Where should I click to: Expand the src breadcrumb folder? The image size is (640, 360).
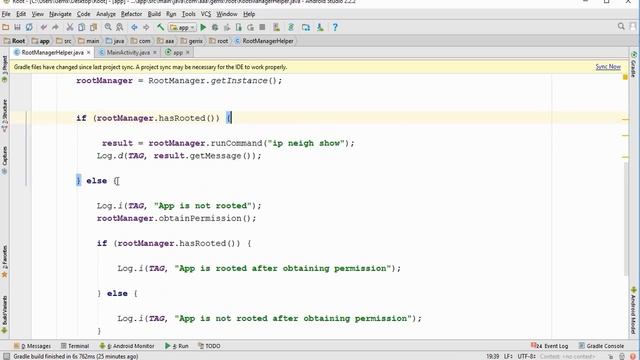tap(64, 41)
